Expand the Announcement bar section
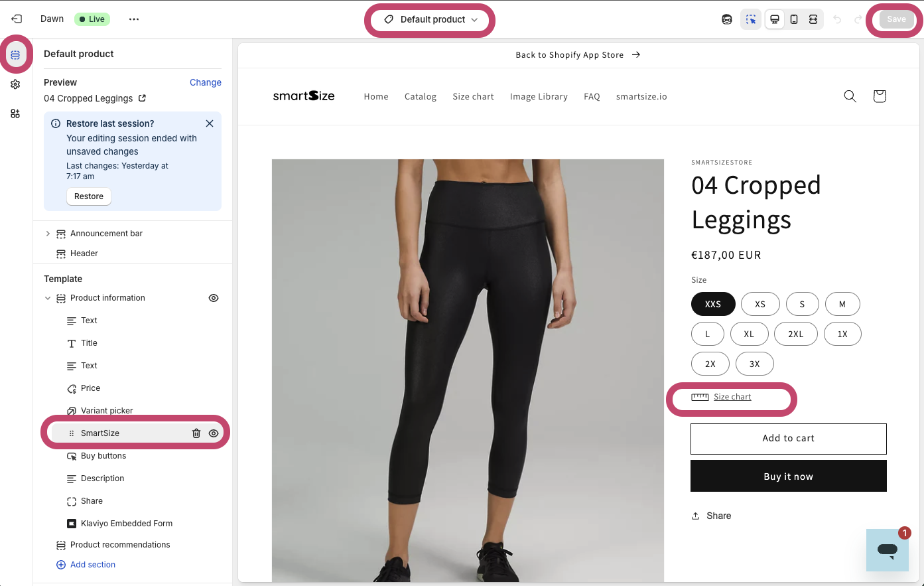Image resolution: width=924 pixels, height=586 pixels. point(48,234)
